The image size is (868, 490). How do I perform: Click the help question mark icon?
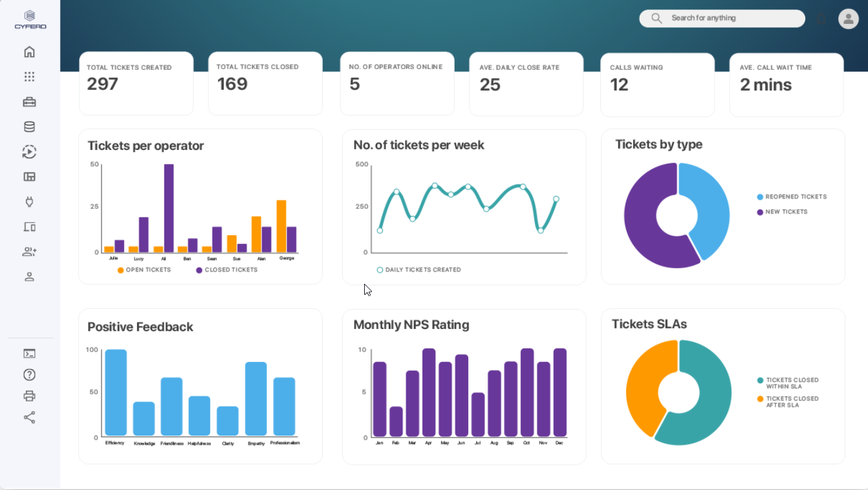click(29, 375)
